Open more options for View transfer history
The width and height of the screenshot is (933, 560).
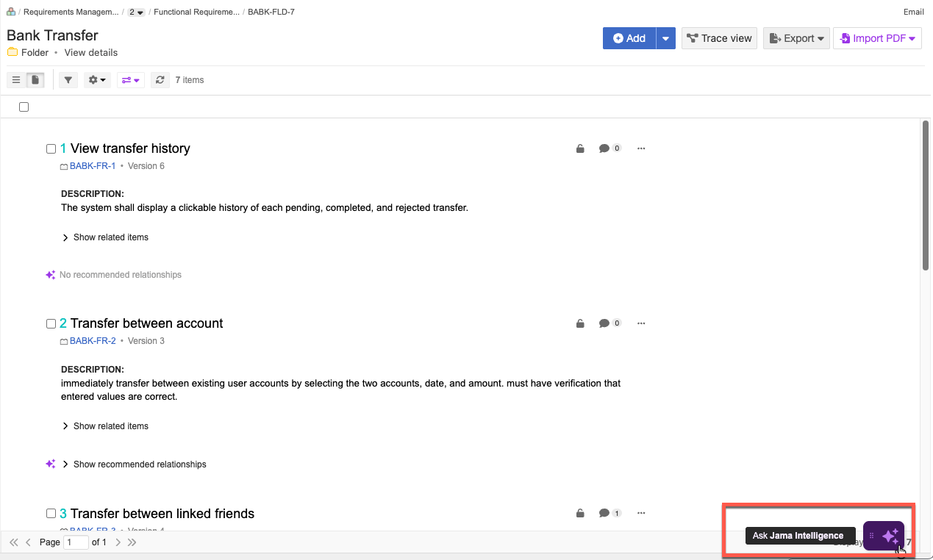641,148
